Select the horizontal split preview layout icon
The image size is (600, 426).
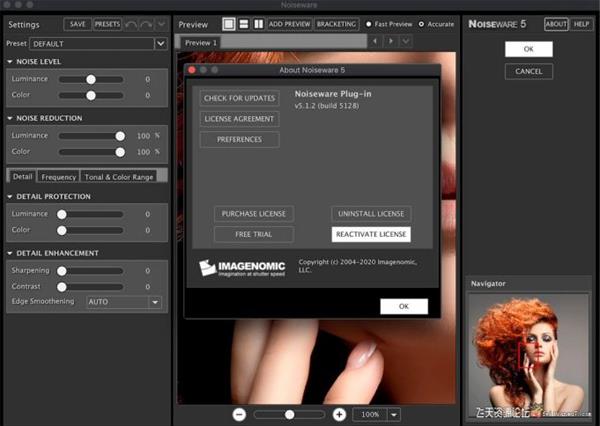243,23
